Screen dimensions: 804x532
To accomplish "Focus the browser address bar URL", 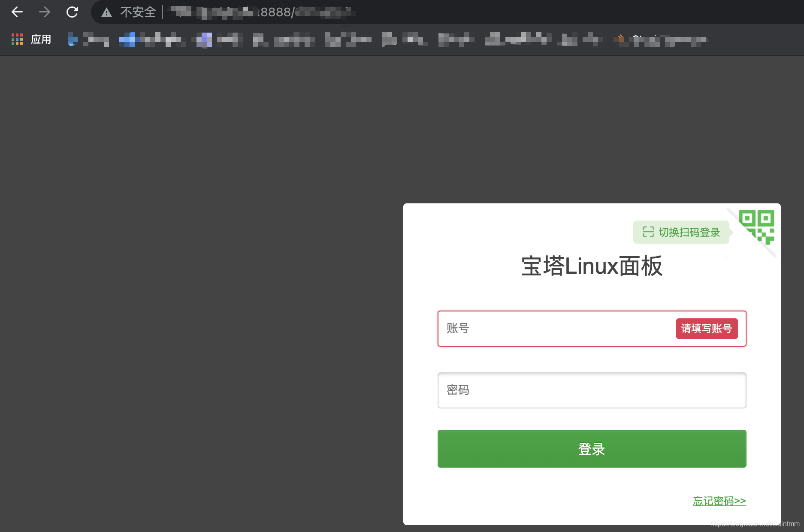I will 300,12.
